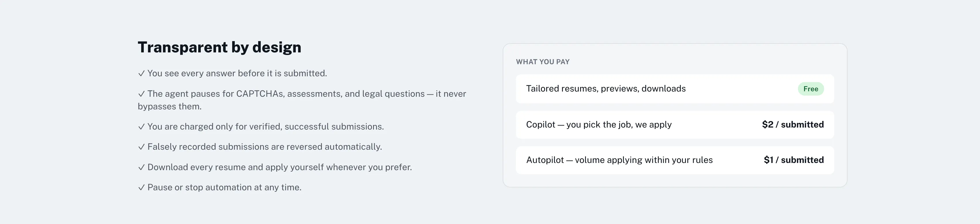Click 'Pause or stop automation at any time' text
The width and height of the screenshot is (980, 224).
pyautogui.click(x=224, y=187)
